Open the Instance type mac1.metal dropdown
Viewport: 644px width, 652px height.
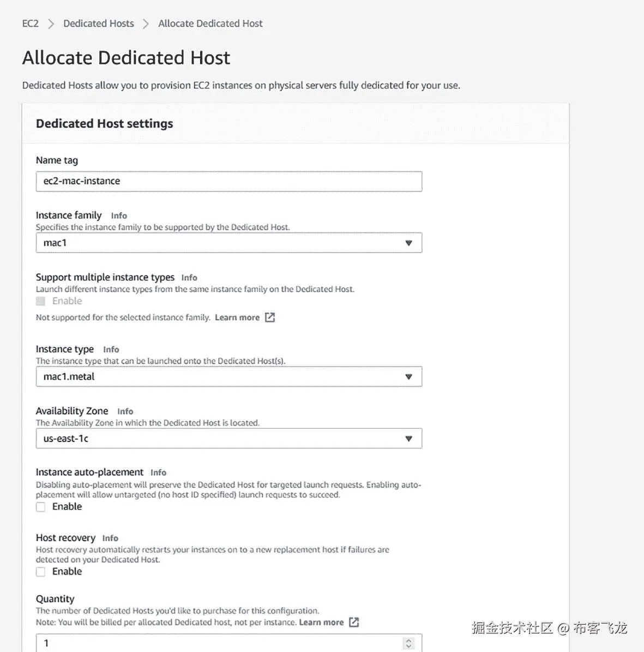(229, 376)
